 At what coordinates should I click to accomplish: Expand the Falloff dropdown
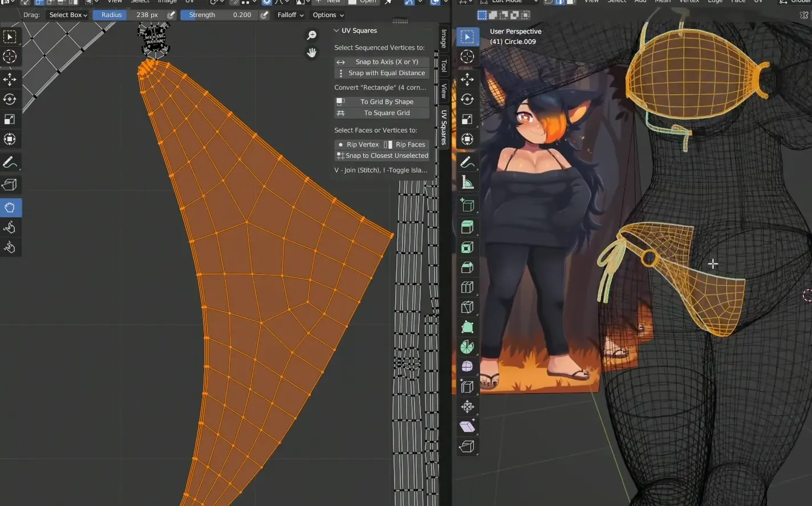click(x=290, y=15)
